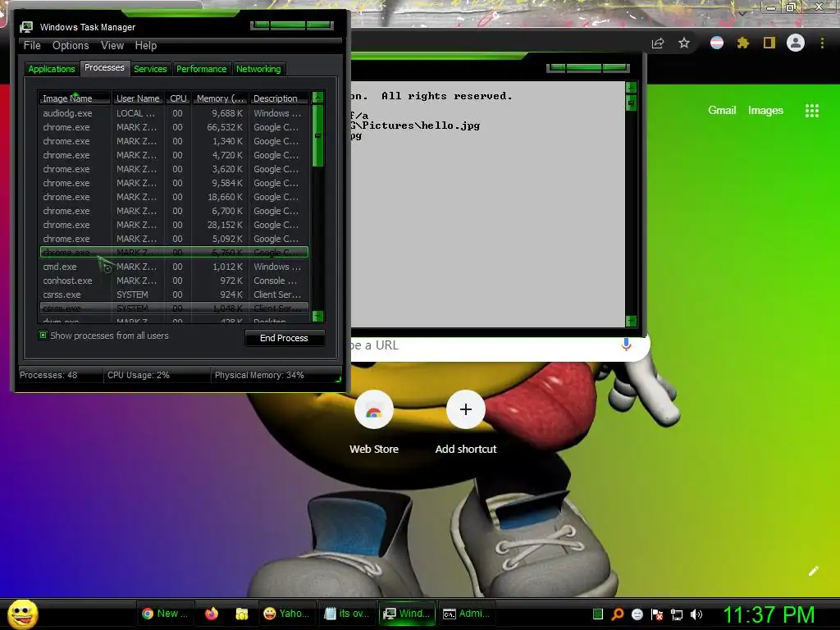
Task: Open the Help menu in Task Manager
Action: [146, 46]
